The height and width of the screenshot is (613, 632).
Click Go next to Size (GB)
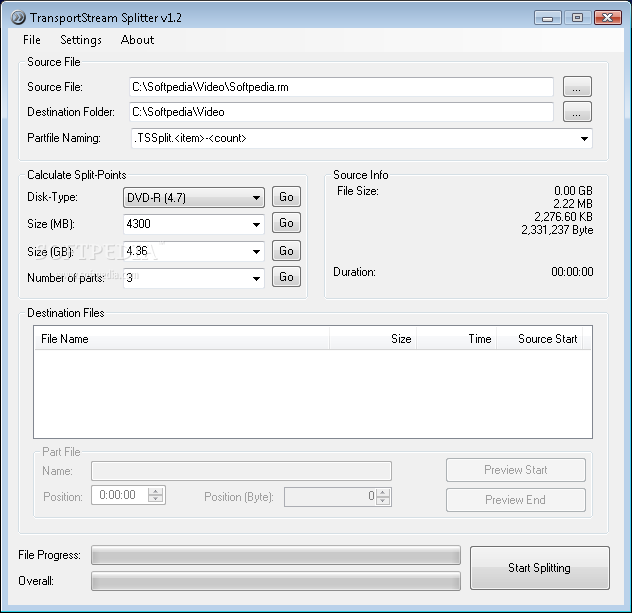tap(286, 251)
